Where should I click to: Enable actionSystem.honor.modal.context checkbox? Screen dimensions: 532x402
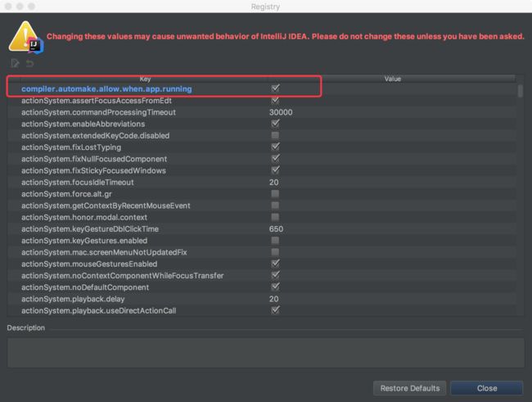point(275,217)
